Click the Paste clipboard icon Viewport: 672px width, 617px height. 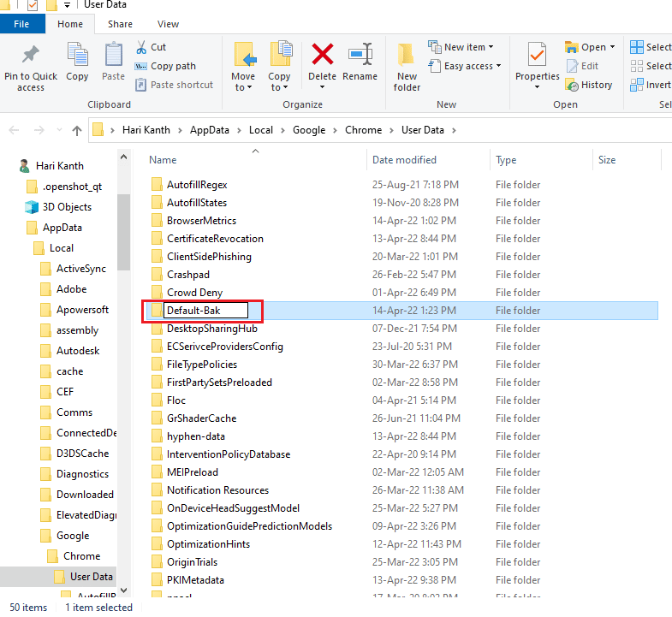[114, 55]
